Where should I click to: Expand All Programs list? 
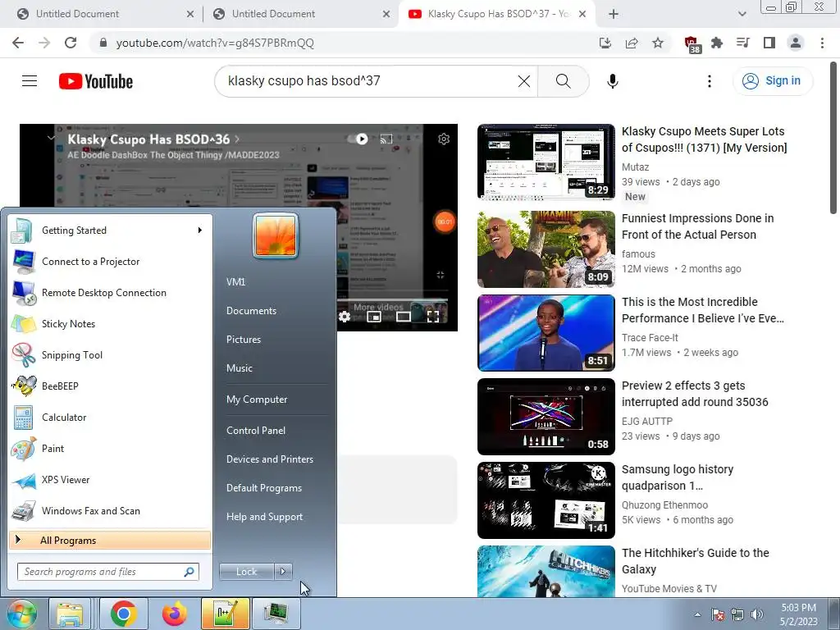[x=110, y=540]
